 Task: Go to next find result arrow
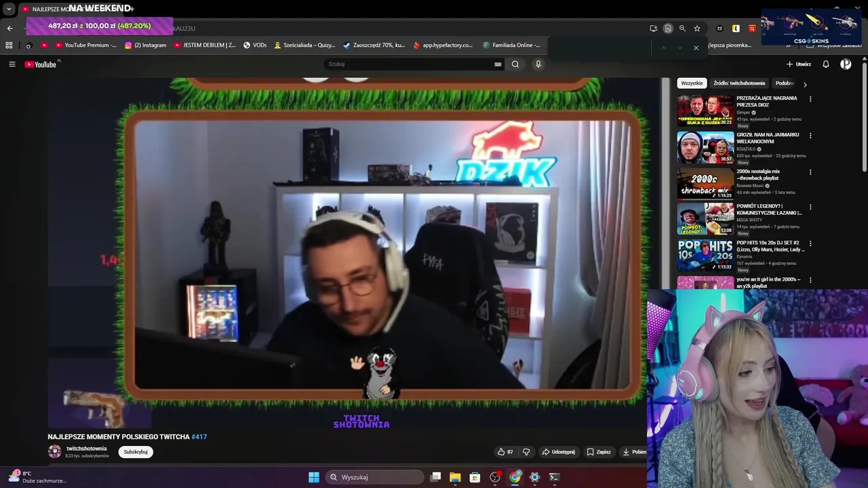tap(679, 47)
